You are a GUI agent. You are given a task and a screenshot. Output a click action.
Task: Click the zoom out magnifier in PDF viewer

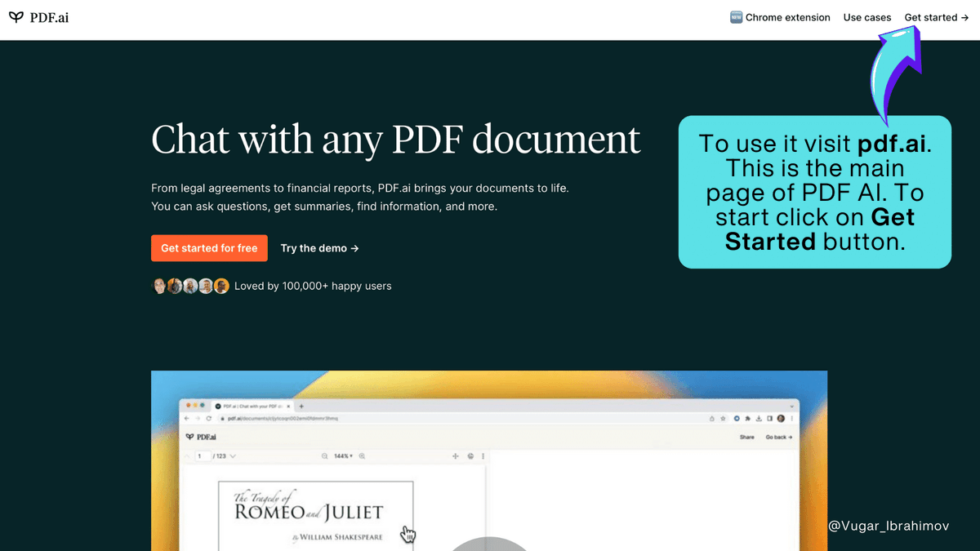pyautogui.click(x=324, y=456)
